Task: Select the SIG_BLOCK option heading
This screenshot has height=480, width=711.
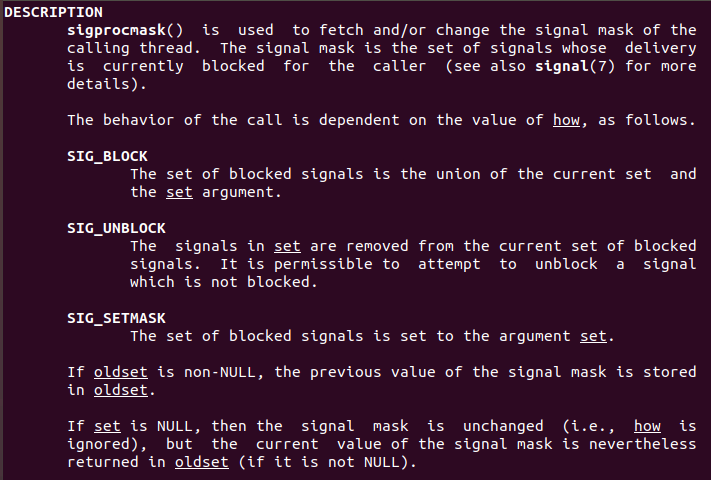Action: [x=107, y=156]
